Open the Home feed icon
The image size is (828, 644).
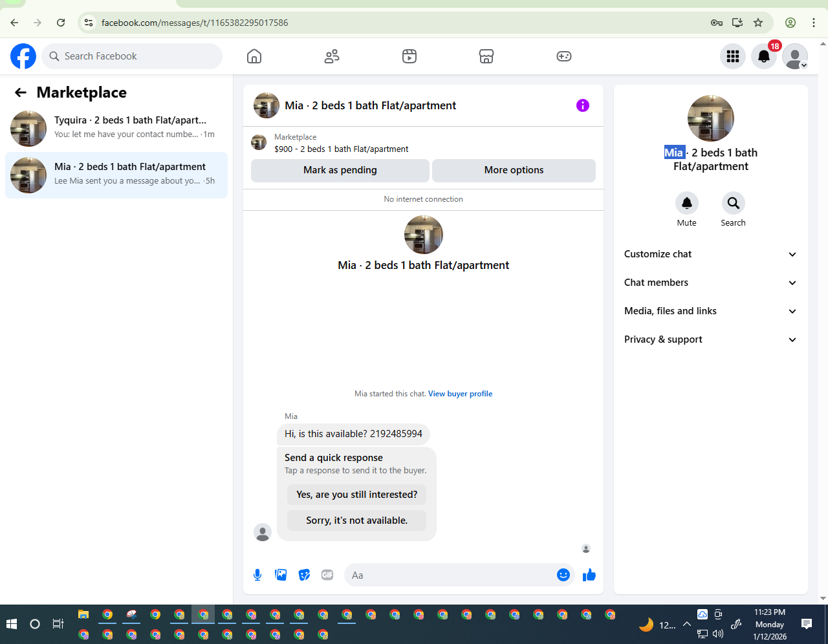[254, 56]
